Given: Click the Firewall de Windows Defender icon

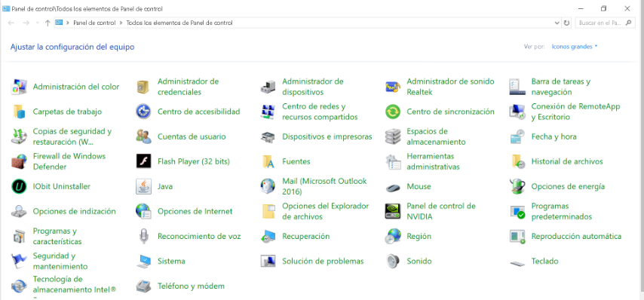Looking at the screenshot, I should pyautogui.click(x=19, y=162).
